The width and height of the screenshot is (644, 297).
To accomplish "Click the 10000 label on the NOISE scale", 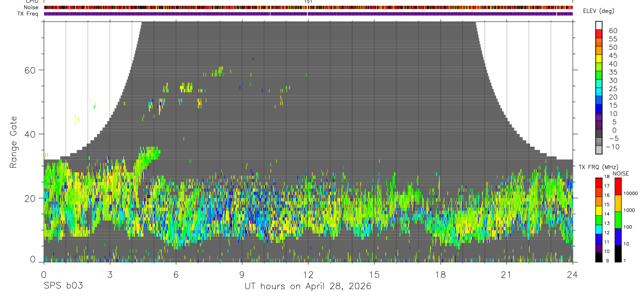I will (x=631, y=193).
